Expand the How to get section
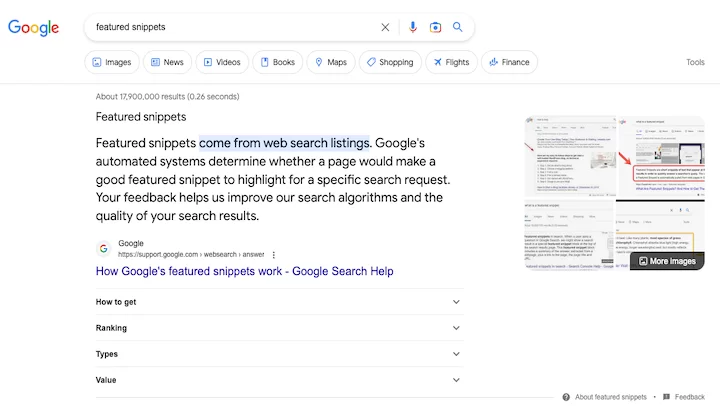The image size is (720, 406). click(x=279, y=302)
